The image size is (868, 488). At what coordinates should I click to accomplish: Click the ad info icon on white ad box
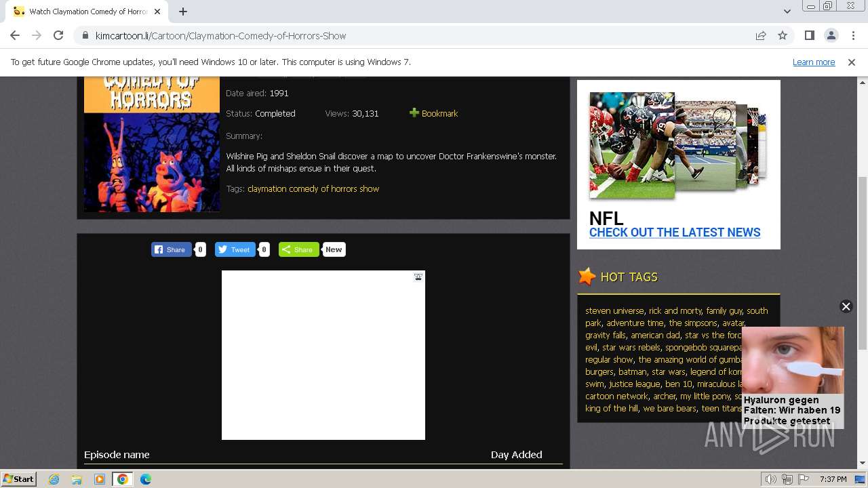pos(418,277)
